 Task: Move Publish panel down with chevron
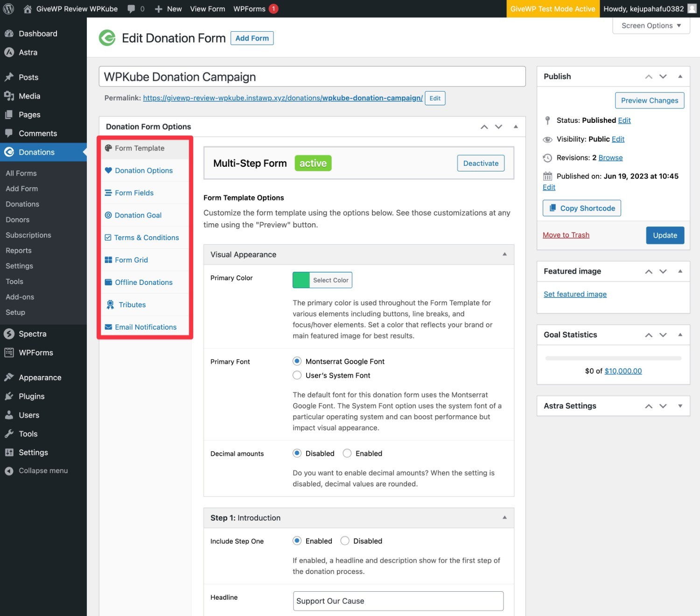coord(663,76)
